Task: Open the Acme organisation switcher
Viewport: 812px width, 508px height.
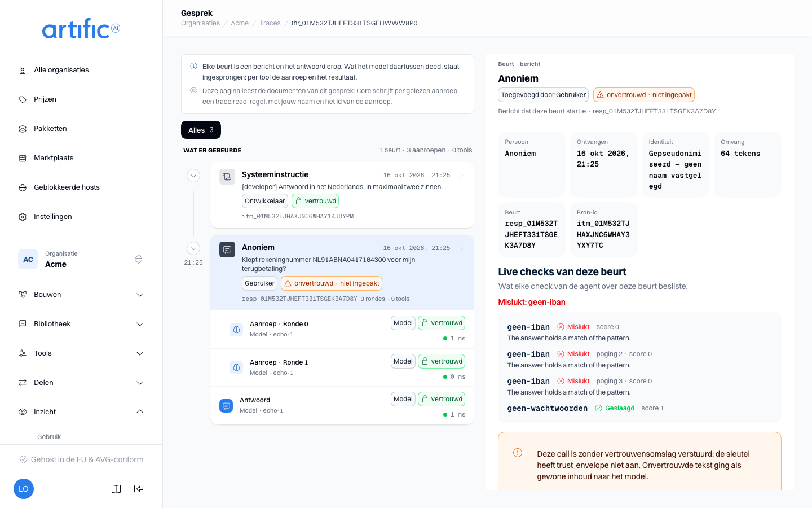Action: click(81, 259)
